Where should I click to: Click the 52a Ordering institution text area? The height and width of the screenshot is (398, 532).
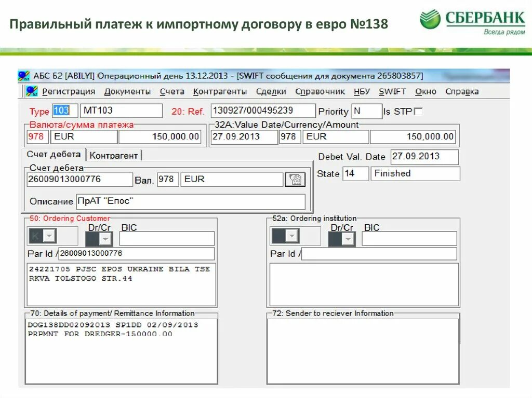pyautogui.click(x=364, y=285)
